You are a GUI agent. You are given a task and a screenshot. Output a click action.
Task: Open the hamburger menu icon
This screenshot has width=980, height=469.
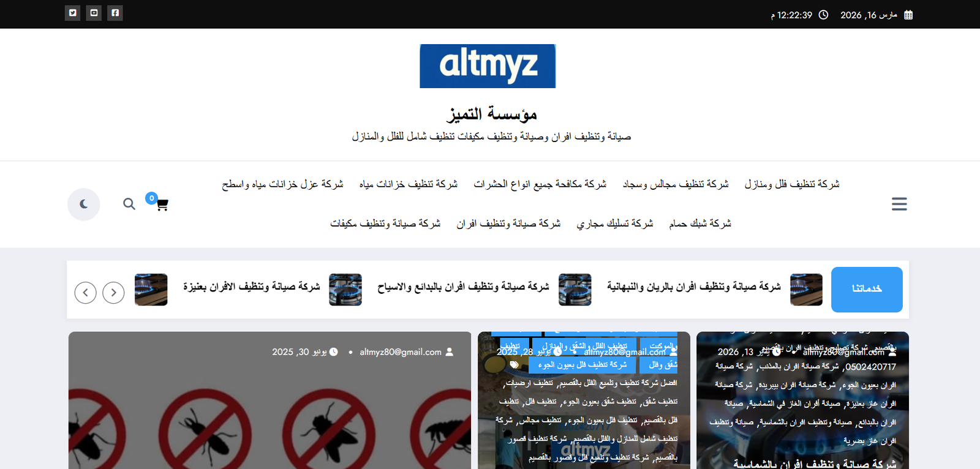click(899, 204)
